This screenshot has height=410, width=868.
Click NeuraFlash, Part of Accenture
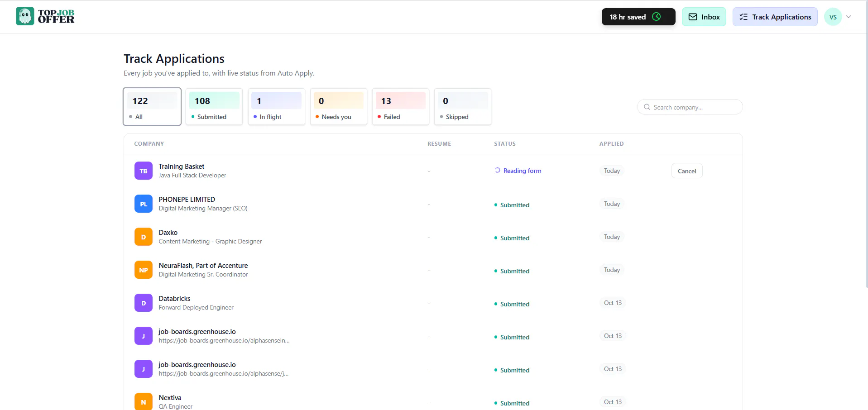(x=203, y=266)
